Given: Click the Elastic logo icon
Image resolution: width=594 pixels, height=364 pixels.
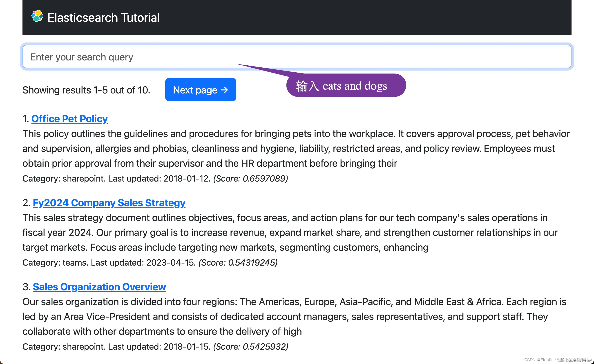Looking at the screenshot, I should coord(37,16).
